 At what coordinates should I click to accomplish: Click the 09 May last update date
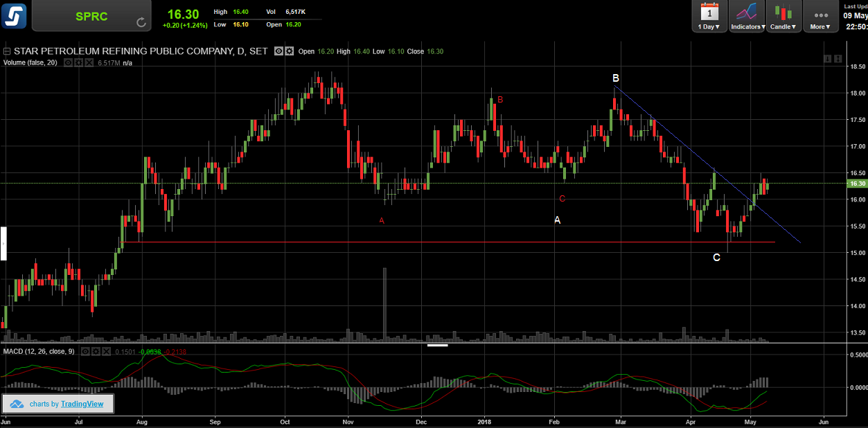(x=856, y=15)
